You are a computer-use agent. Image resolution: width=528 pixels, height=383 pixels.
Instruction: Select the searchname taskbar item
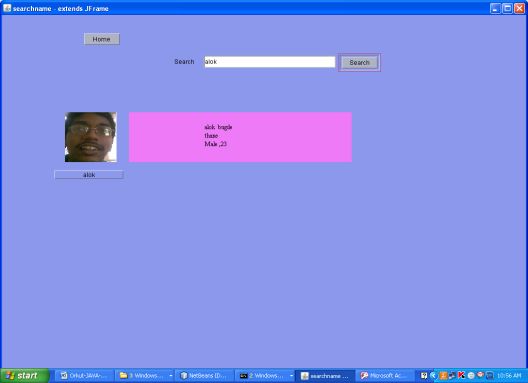pos(325,376)
